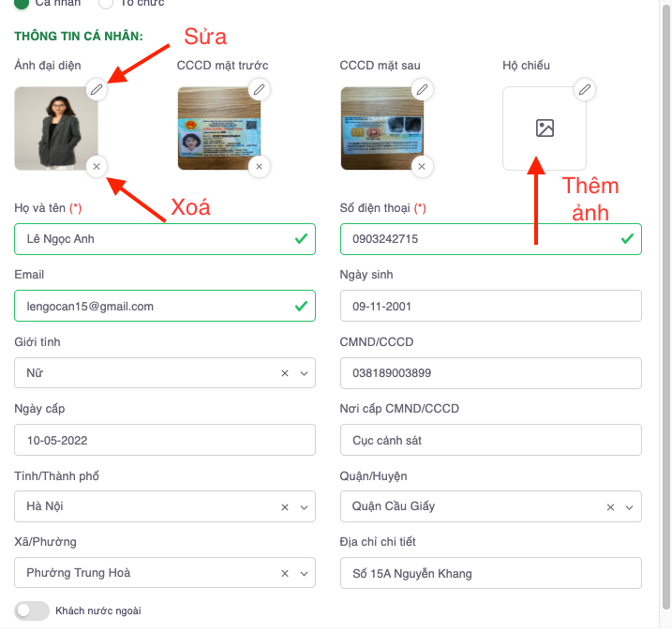672x633 pixels.
Task: Edit the CCCD mặt sau image
Action: pyautogui.click(x=423, y=89)
